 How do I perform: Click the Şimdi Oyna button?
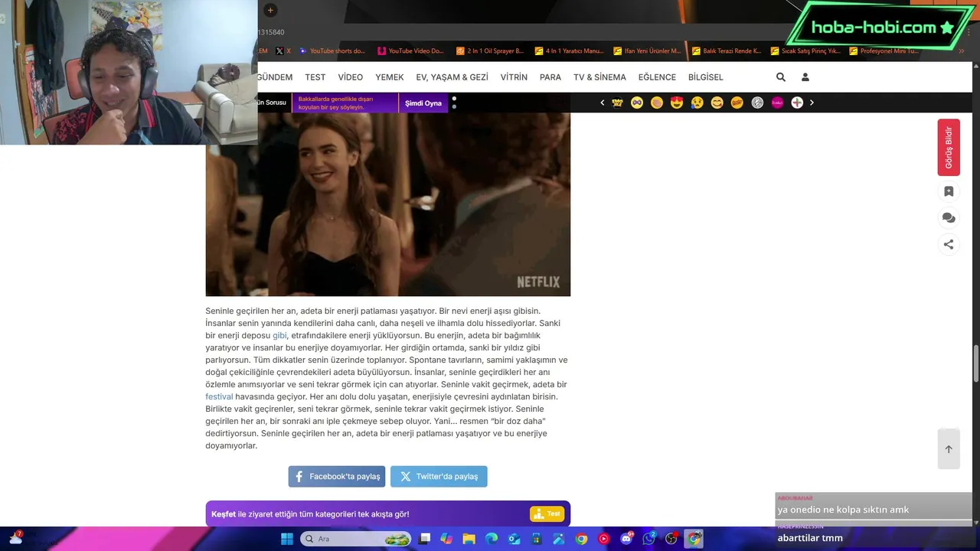point(423,103)
